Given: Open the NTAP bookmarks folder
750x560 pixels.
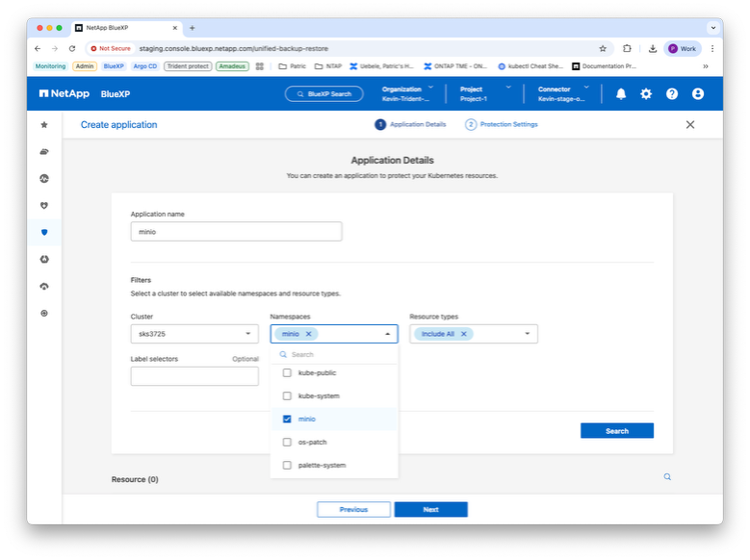Looking at the screenshot, I should pos(328,66).
